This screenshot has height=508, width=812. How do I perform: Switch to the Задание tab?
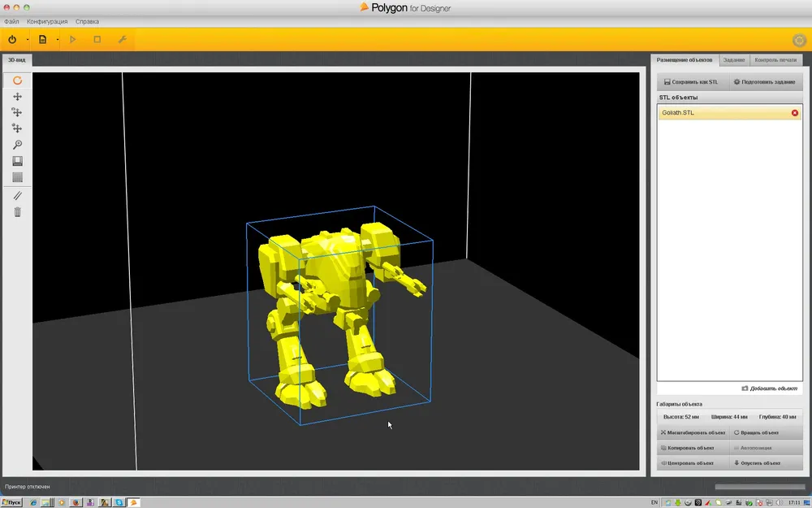(x=733, y=60)
